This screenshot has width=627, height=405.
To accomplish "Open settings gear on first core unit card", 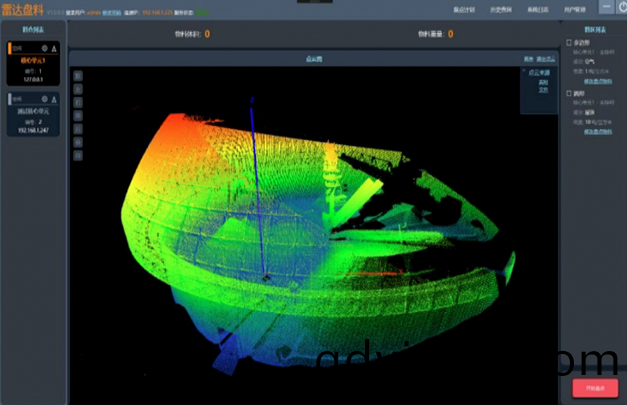I will click(x=44, y=48).
